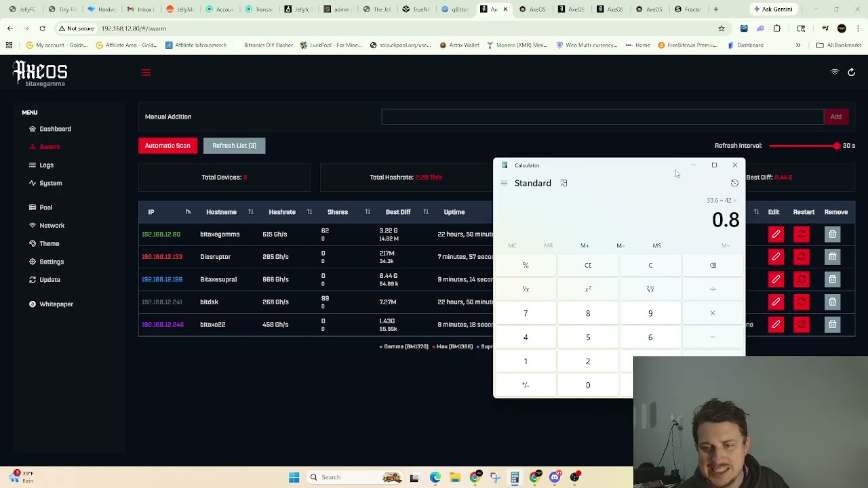Click the Automatic Scan button

click(167, 146)
